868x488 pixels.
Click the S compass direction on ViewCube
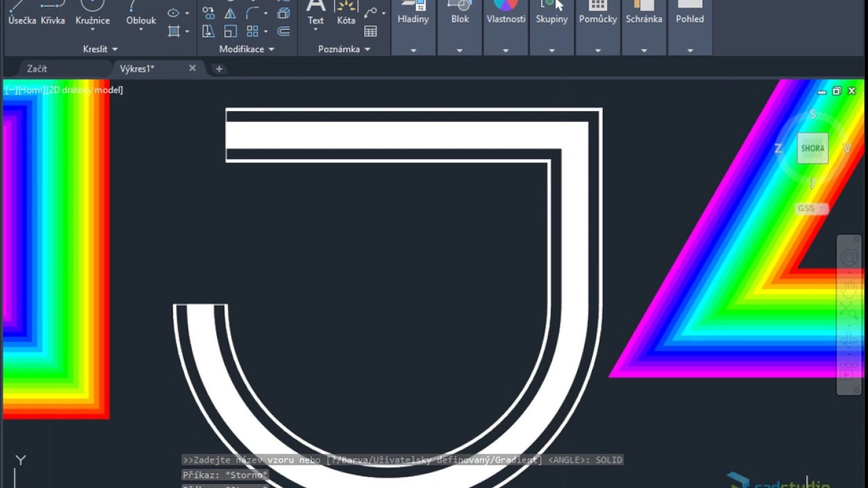tap(812, 115)
